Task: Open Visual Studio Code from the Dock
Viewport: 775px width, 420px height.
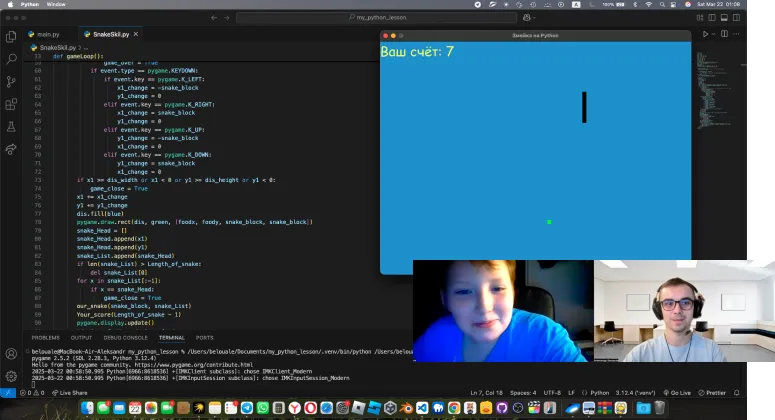Action: (x=422, y=408)
